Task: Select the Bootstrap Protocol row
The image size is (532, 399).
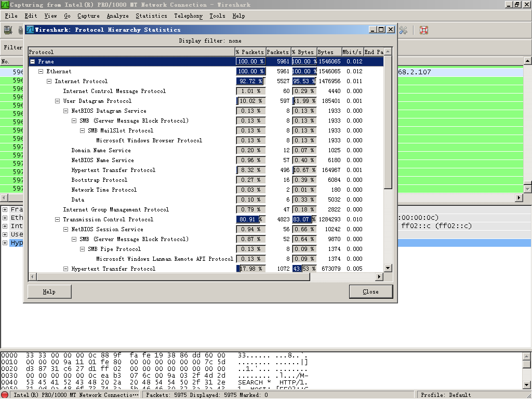Action: [206, 180]
